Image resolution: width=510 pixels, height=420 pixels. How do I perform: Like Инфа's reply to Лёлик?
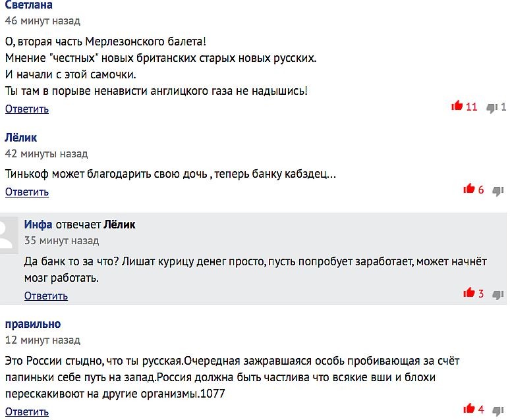(469, 293)
